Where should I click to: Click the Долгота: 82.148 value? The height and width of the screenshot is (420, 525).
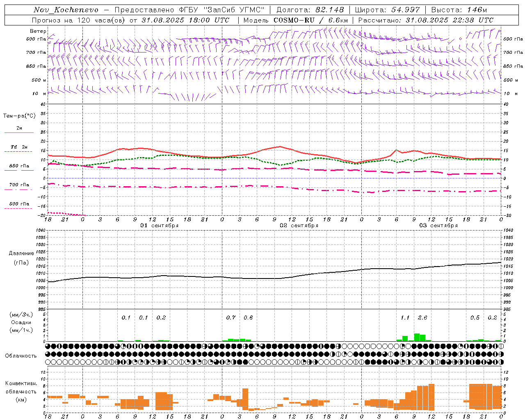[310, 10]
